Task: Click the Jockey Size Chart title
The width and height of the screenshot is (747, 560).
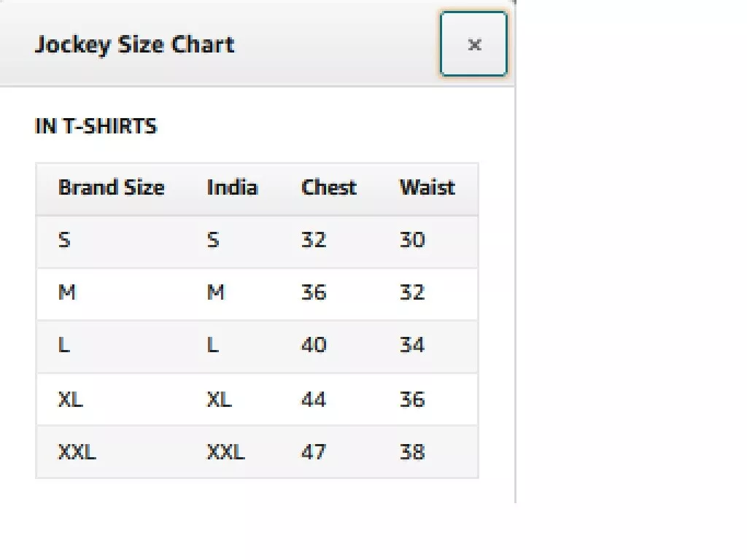Action: coord(135,44)
